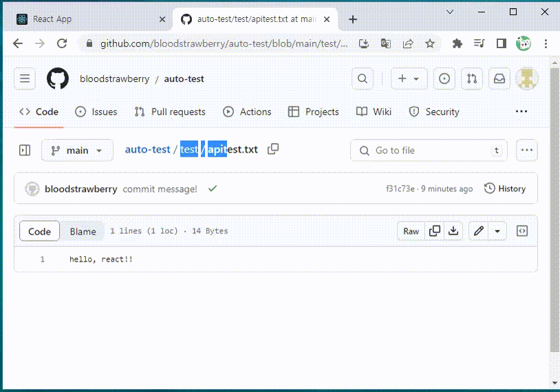Click the GitHub Octocat logo
Viewport: 560px width, 392px height.
tap(58, 78)
